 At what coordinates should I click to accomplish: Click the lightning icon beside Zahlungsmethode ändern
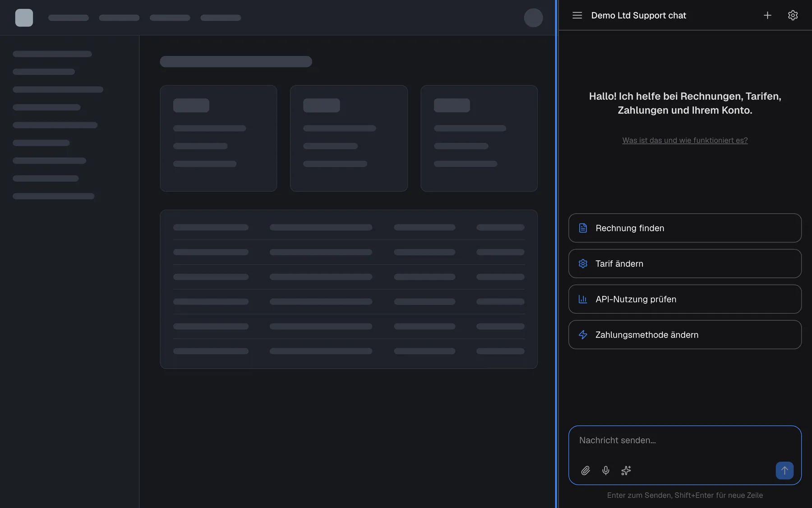pyautogui.click(x=583, y=335)
